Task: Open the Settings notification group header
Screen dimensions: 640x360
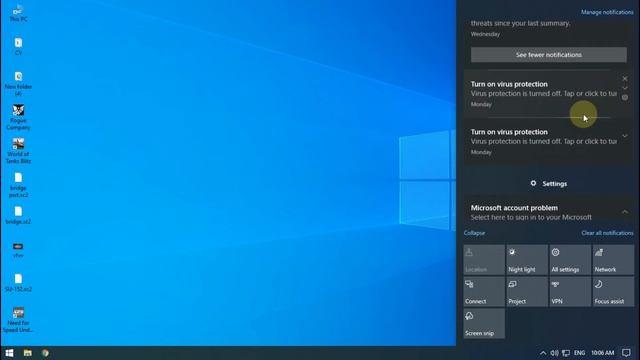Action: (549, 184)
